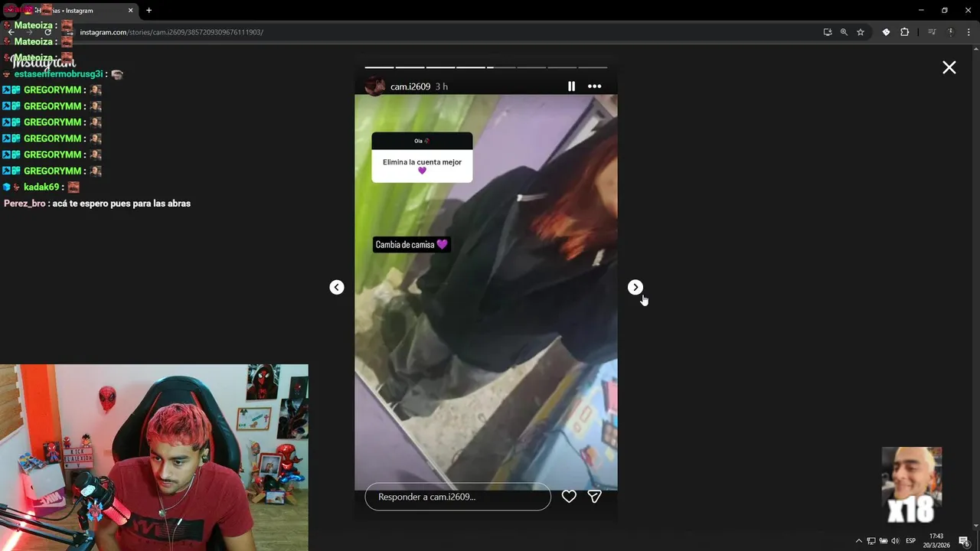
Task: Open the zoom magnifier in address bar
Action: click(x=844, y=32)
